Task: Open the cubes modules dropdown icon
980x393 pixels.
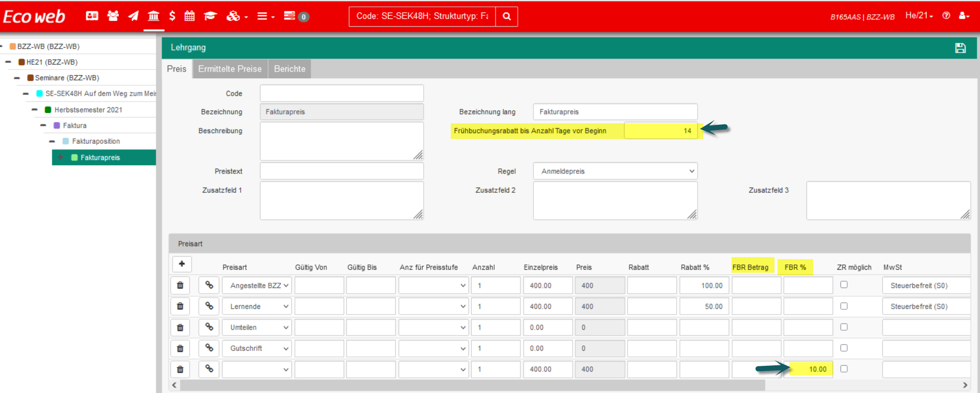Action: (236, 16)
